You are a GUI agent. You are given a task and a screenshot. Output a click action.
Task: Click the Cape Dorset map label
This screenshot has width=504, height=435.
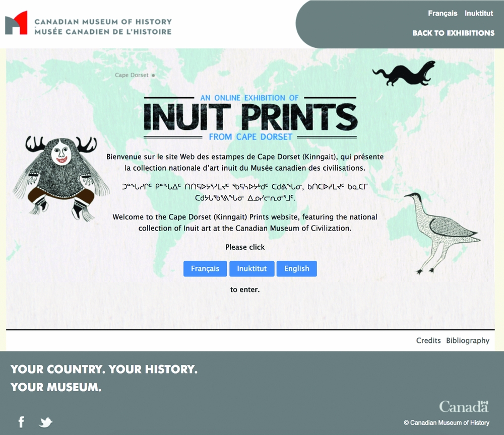(x=132, y=76)
